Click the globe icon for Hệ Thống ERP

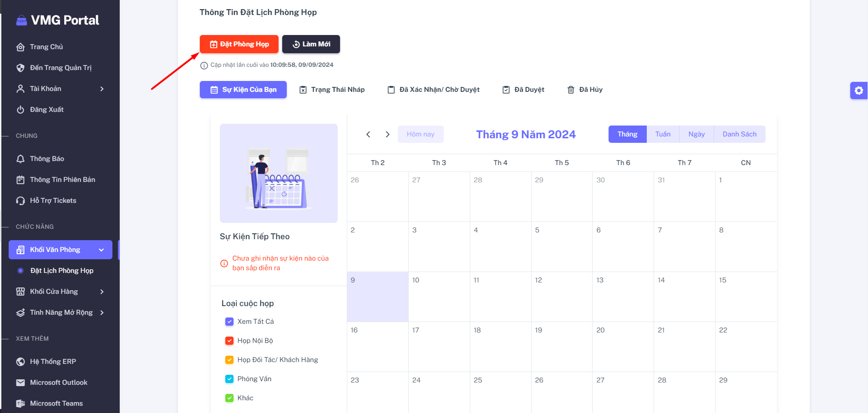coord(20,362)
